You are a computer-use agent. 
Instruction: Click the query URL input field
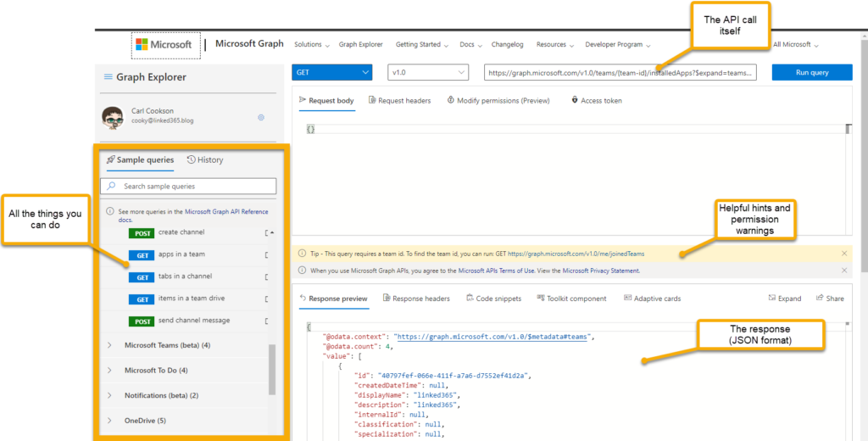pyautogui.click(x=620, y=73)
